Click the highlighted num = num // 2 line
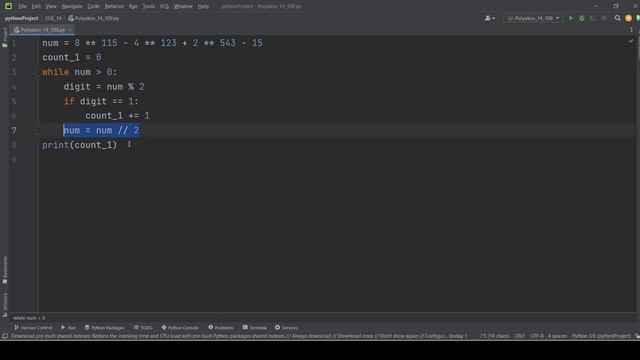The height and width of the screenshot is (360, 640). 101,130
